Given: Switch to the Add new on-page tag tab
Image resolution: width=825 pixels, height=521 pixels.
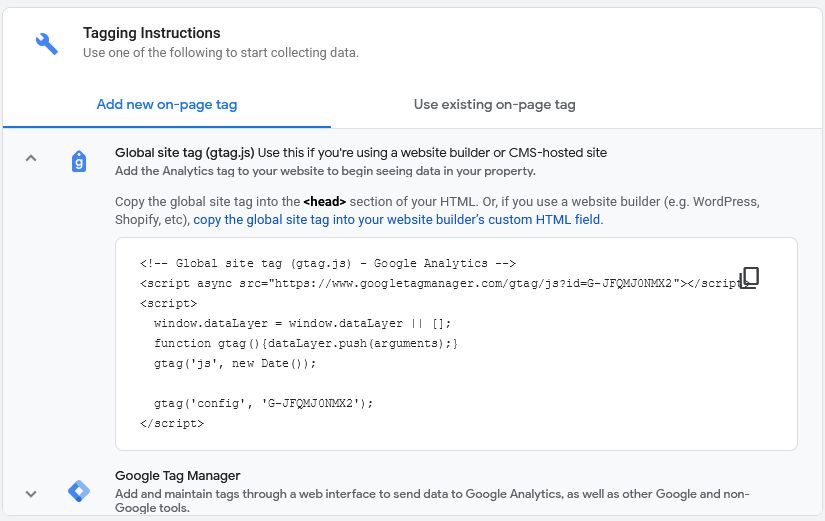Looking at the screenshot, I should (x=167, y=104).
